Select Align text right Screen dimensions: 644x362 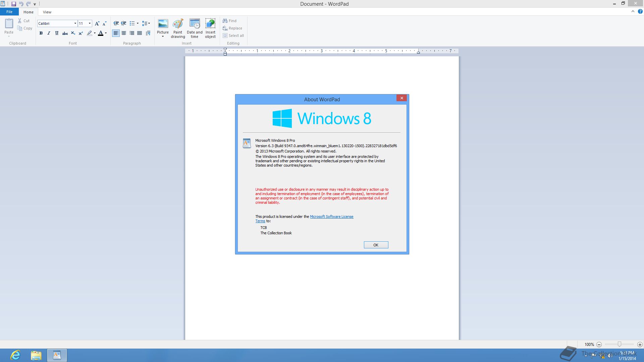(x=132, y=33)
